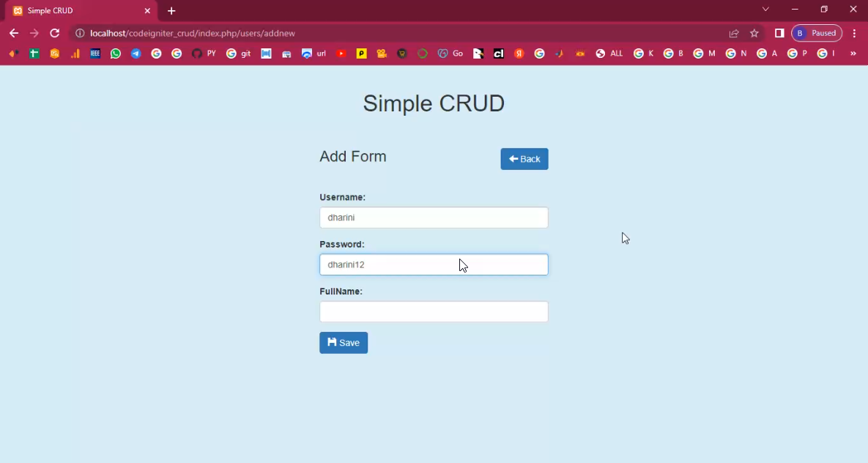Screen dimensions: 868x463
Task: Open a new browser tab
Action: point(171,11)
